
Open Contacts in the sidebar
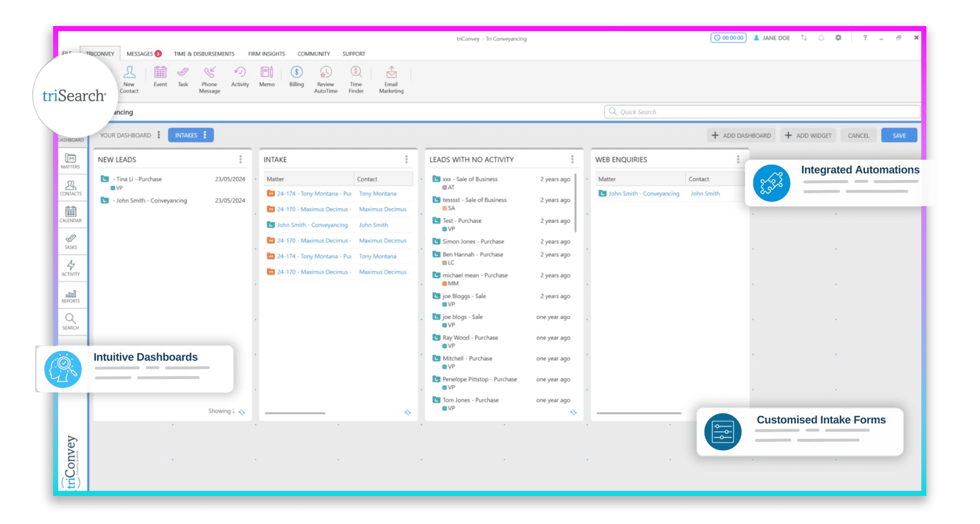[x=70, y=188]
